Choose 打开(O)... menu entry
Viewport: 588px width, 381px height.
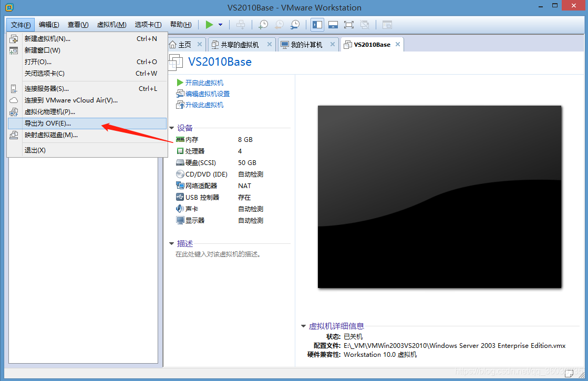(x=87, y=62)
